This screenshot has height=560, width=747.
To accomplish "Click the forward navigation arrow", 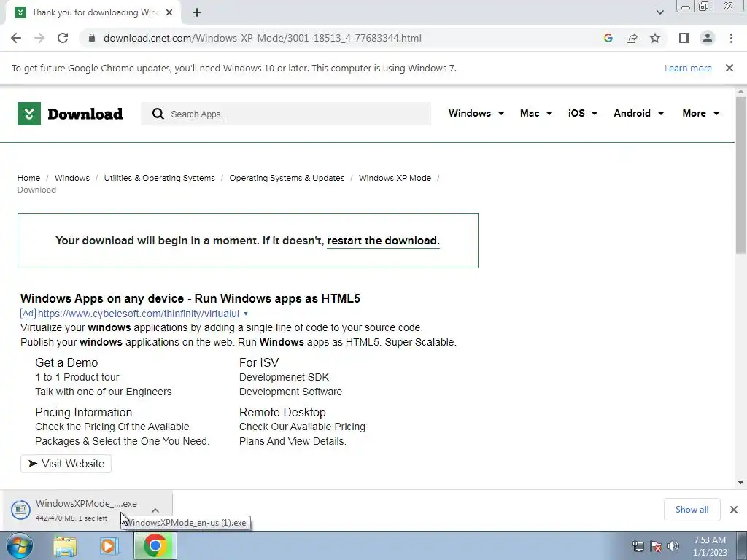I will 39,38.
